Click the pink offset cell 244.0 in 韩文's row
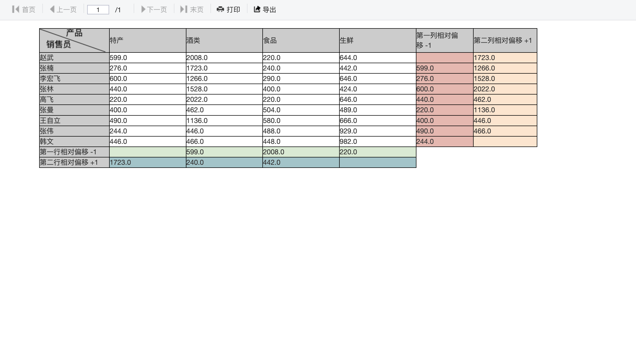 coord(445,142)
